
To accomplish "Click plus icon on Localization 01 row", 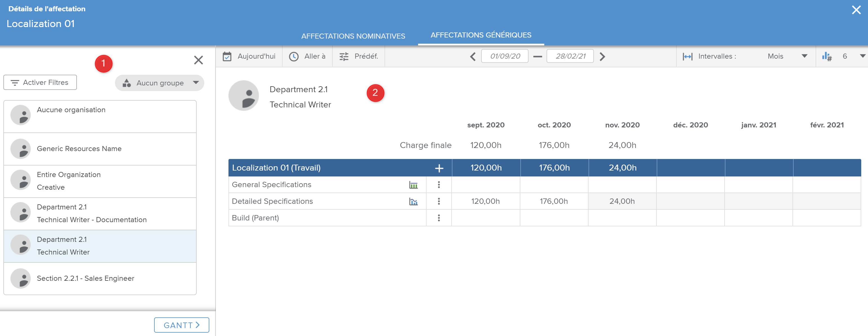I will (x=439, y=168).
